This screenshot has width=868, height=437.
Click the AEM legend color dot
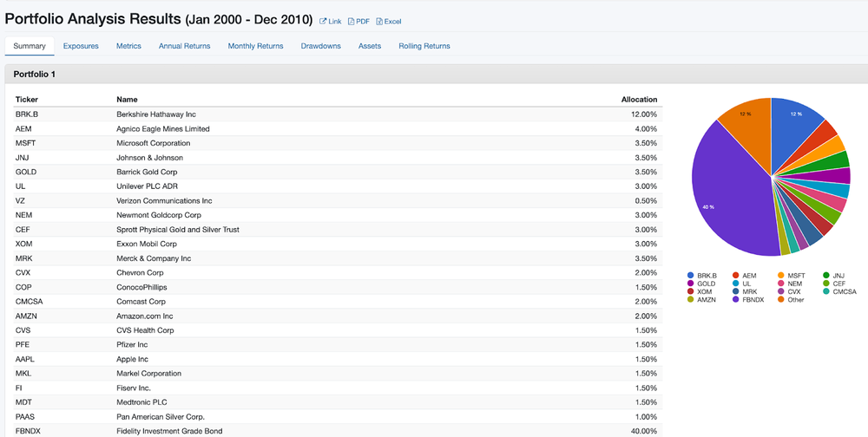point(735,275)
